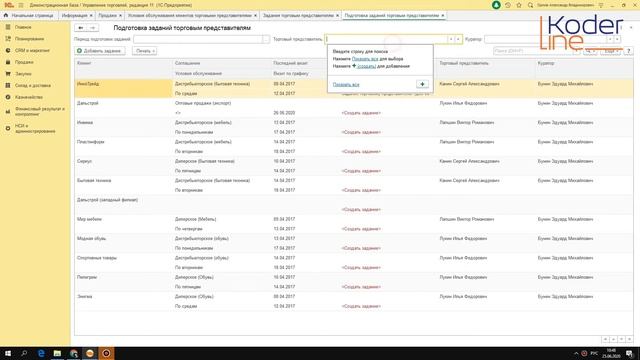
Task: Click Создать задание link in Мир мебели row
Action: (x=361, y=229)
